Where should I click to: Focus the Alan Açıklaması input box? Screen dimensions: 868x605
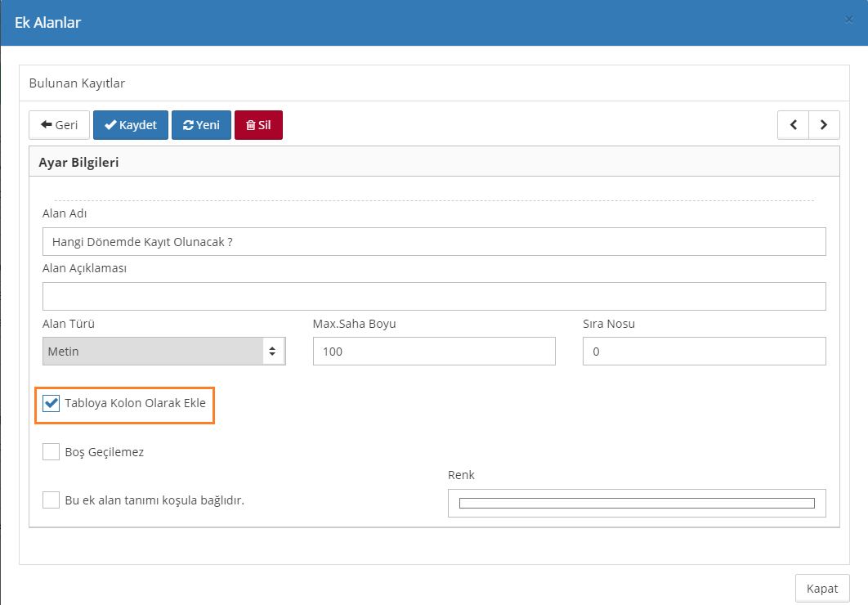tap(433, 297)
